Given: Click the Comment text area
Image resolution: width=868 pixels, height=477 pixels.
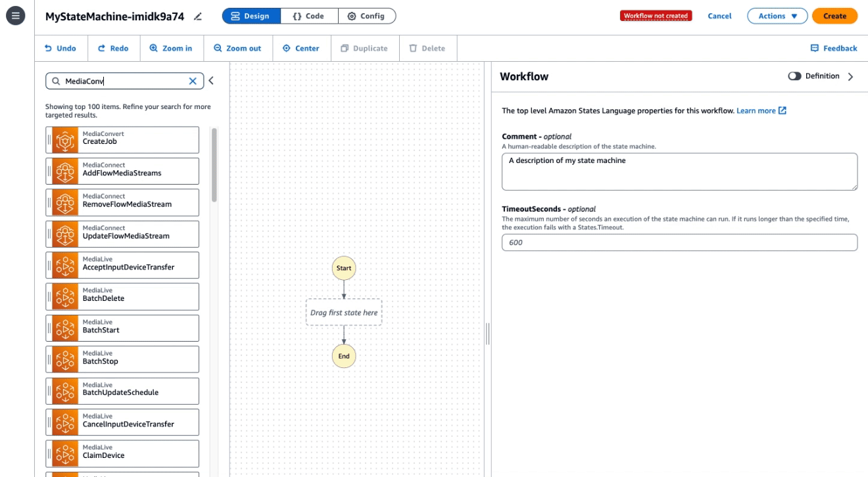Looking at the screenshot, I should point(679,172).
